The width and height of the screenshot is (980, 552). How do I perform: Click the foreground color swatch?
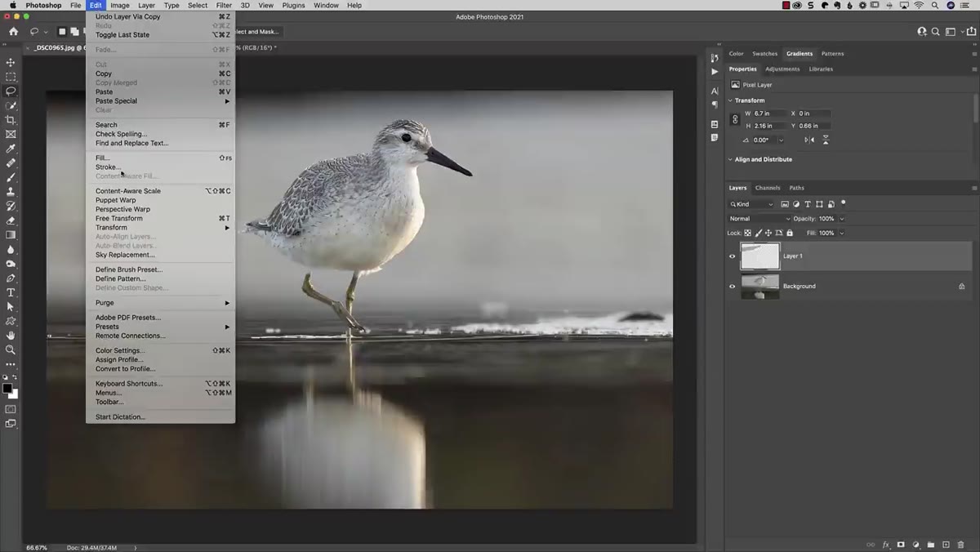point(7,389)
